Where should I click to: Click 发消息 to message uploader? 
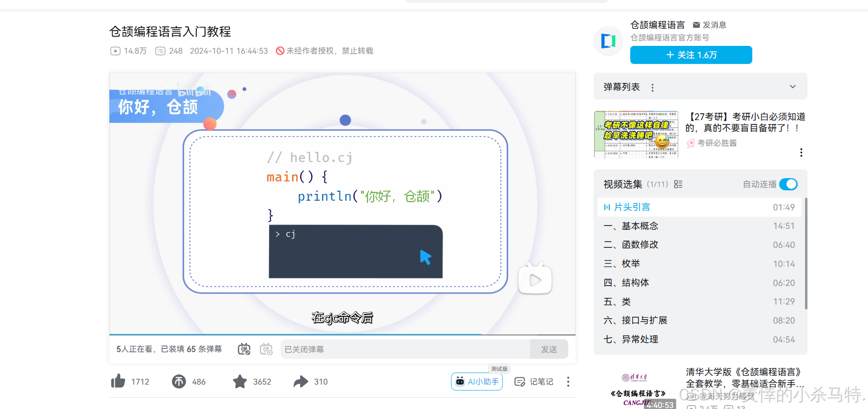[x=709, y=25]
